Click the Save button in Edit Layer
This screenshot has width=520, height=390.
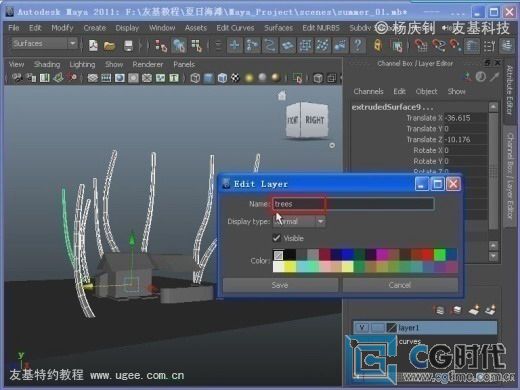coord(280,285)
